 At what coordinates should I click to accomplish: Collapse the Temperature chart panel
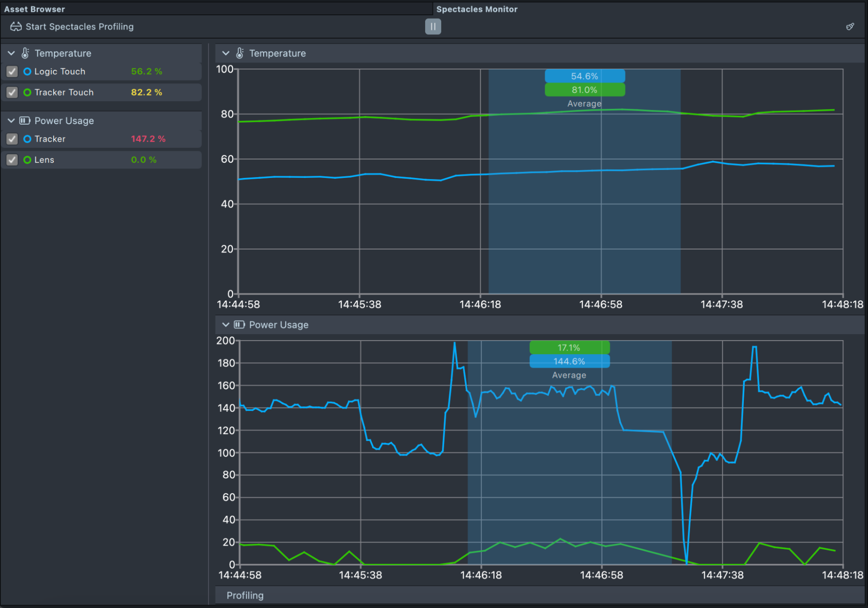tap(226, 53)
